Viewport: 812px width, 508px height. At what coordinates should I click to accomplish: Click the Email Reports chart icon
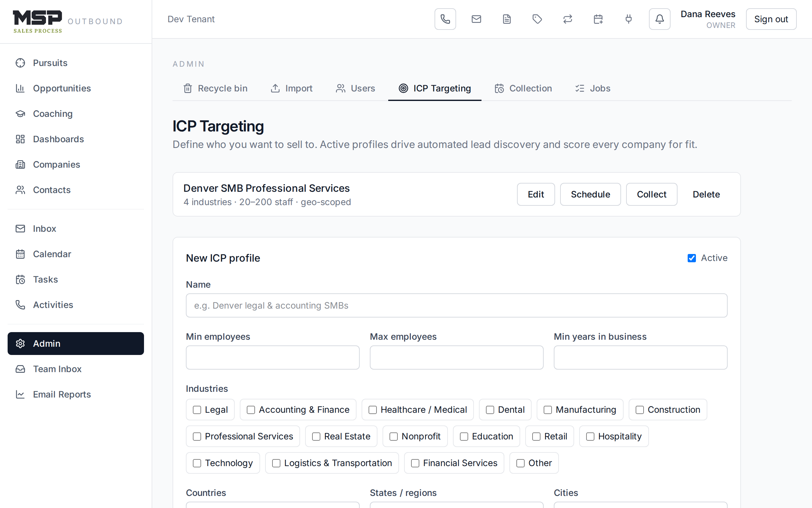pyautogui.click(x=21, y=394)
